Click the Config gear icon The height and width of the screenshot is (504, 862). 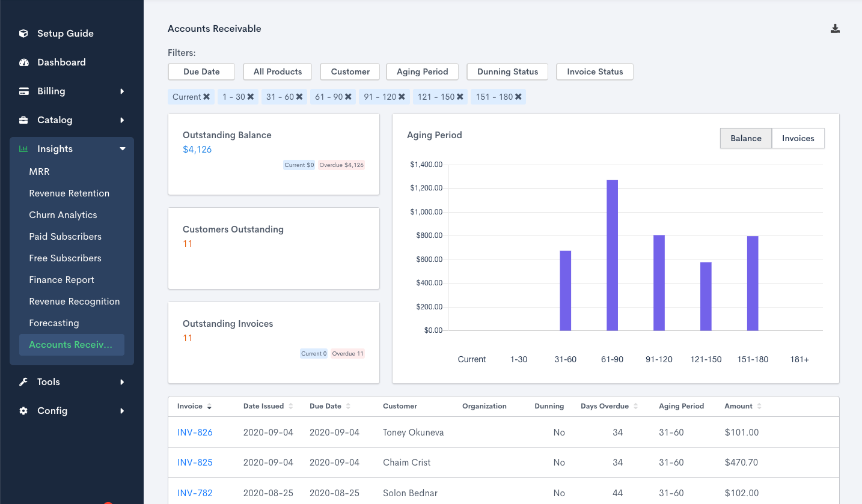point(23,410)
